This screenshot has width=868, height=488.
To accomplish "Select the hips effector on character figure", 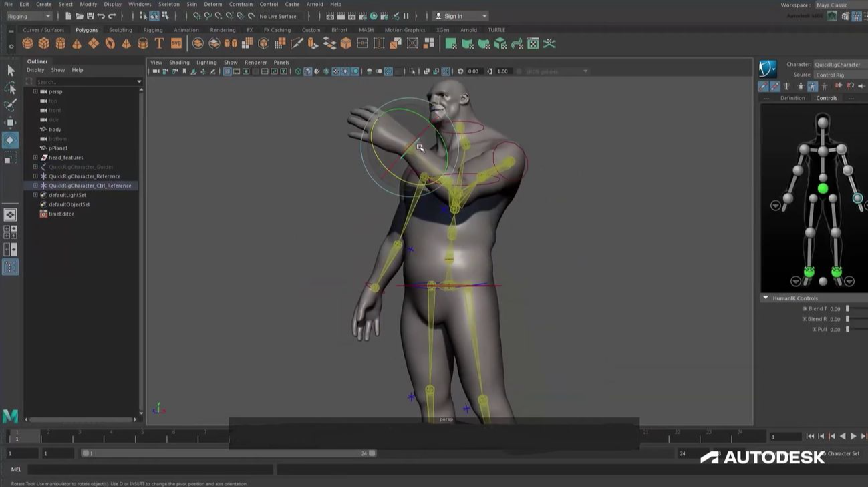I will [823, 189].
